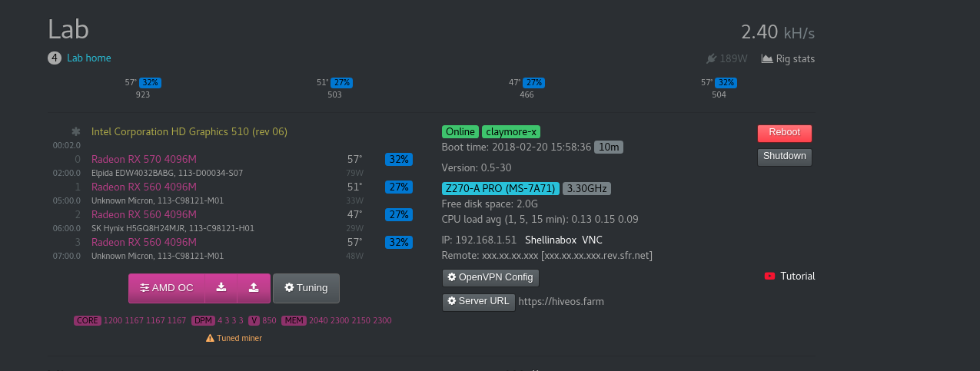Viewport: 980px width, 371px height.
Task: Open the Tuning options
Action: 306,288
